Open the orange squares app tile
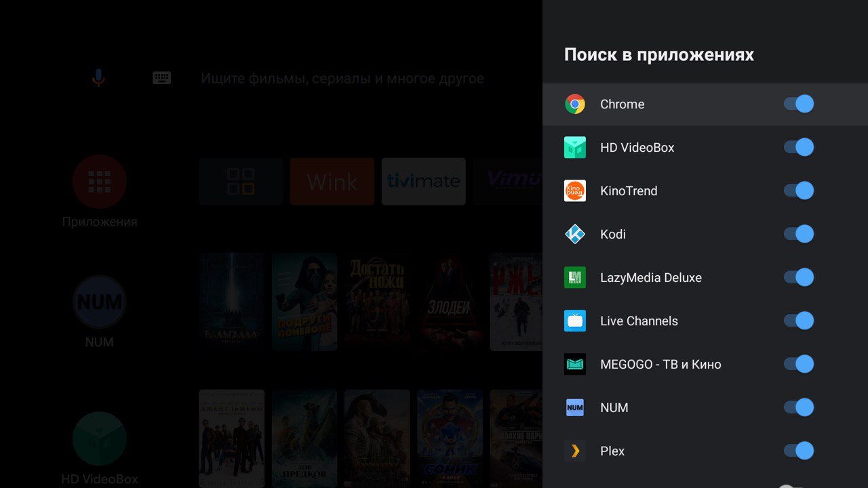Viewport: 868px width, 488px height. click(x=241, y=182)
